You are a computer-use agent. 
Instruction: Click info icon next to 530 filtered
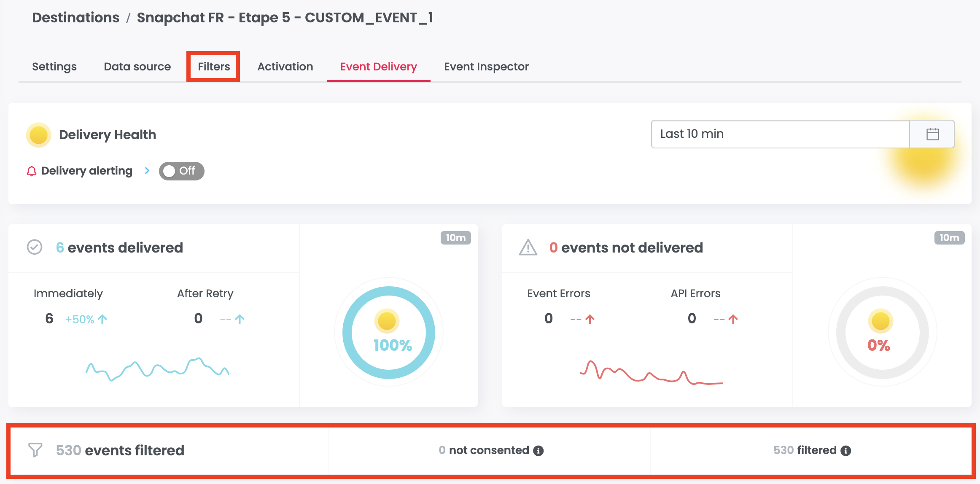845,451
